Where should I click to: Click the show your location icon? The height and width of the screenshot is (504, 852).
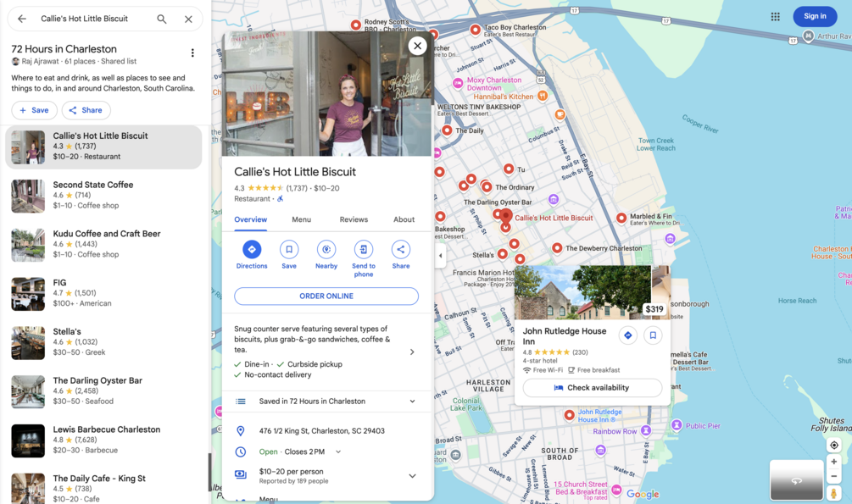click(833, 446)
